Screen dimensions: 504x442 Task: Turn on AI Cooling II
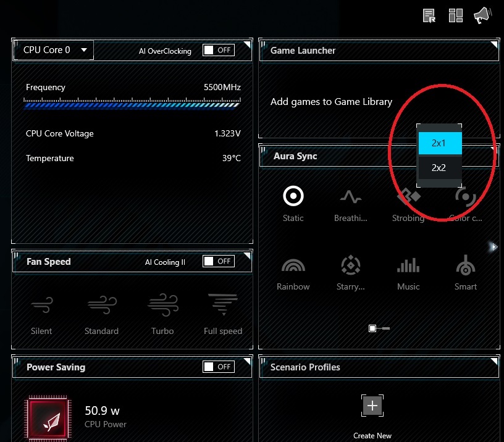[219, 261]
